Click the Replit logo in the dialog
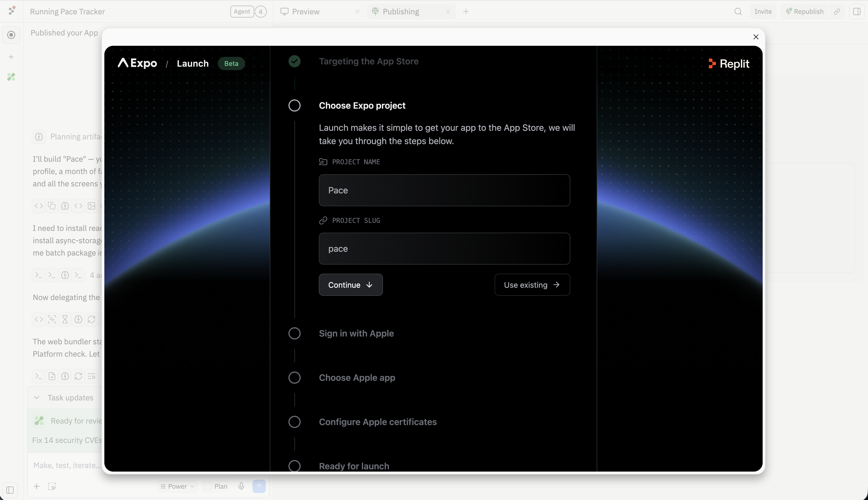The image size is (868, 500). point(729,64)
